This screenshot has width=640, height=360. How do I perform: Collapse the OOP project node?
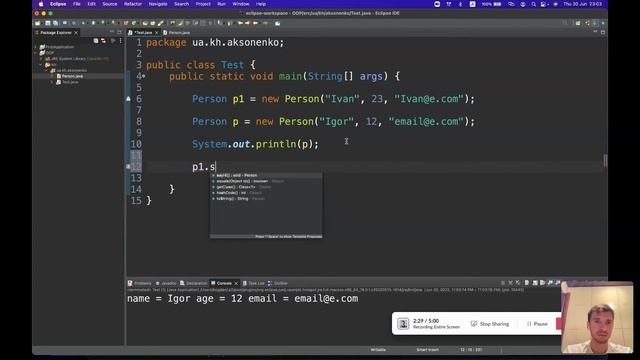[x=36, y=53]
